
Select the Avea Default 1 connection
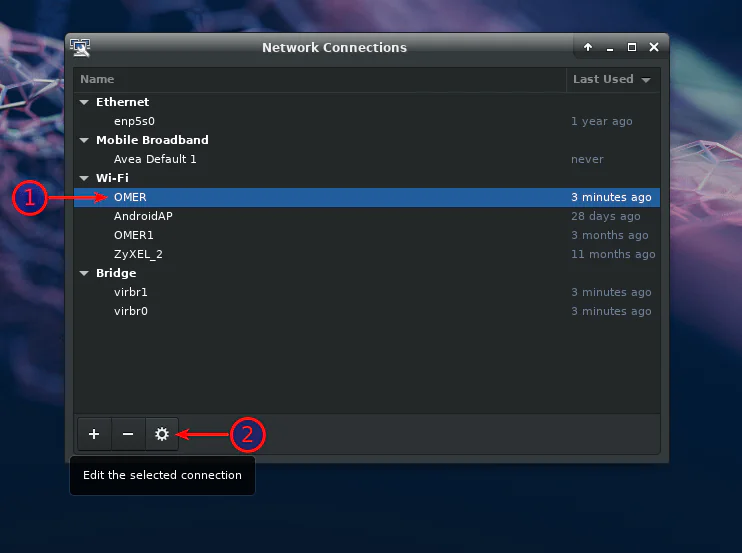coord(155,159)
